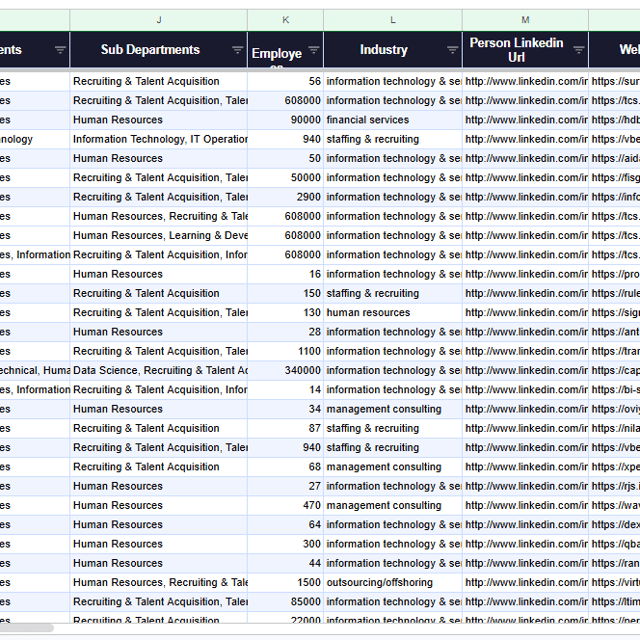Viewport: 640px width, 640px height.
Task: Open LinkedIn link in the 90000 employees row
Action: 525,120
